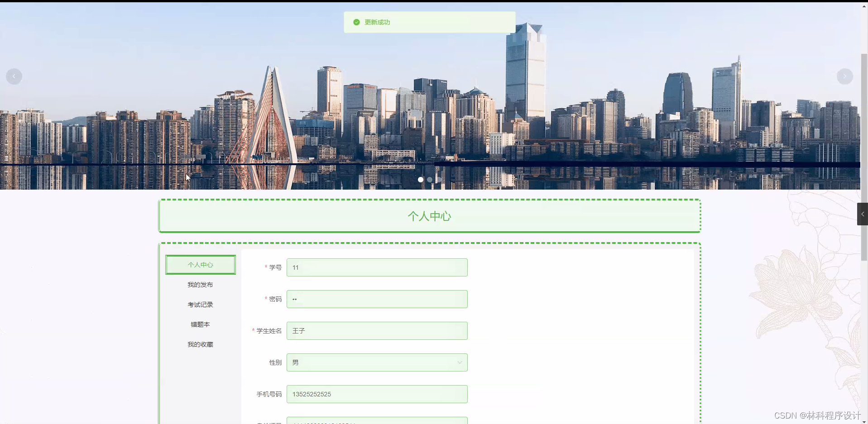Screen dimensions: 868x424
Task: Open the 错题本 sidebar item
Action: pos(201,324)
